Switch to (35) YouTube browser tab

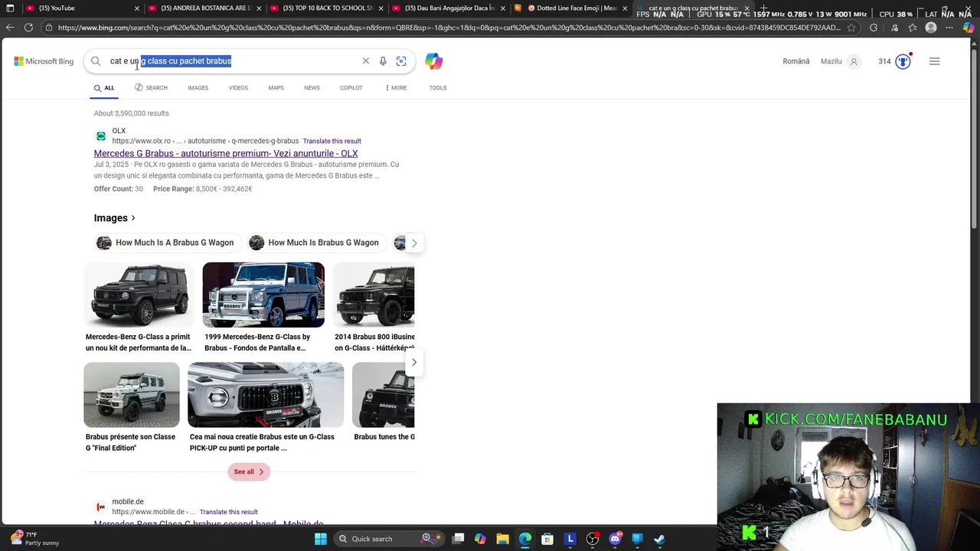80,8
